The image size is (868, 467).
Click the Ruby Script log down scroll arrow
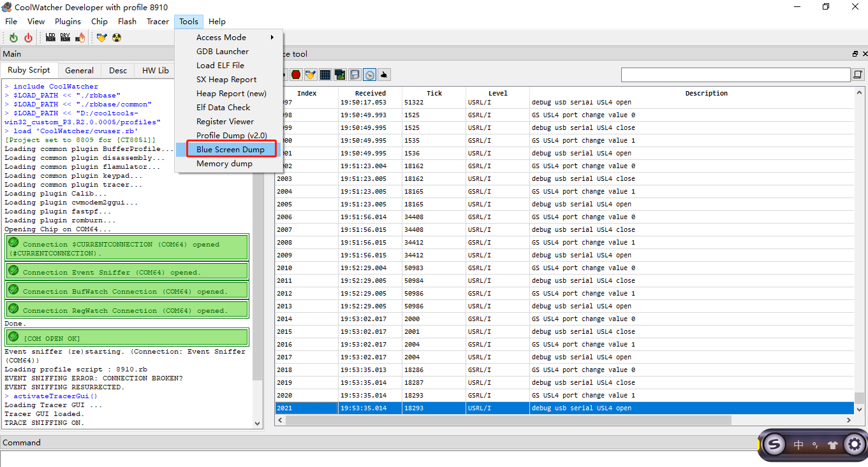point(258,422)
